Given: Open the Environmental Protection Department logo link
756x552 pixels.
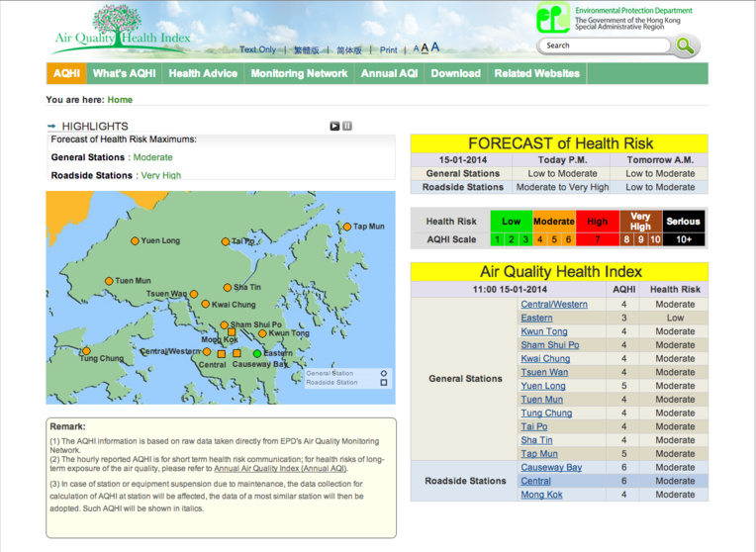Looking at the screenshot, I should click(614, 19).
